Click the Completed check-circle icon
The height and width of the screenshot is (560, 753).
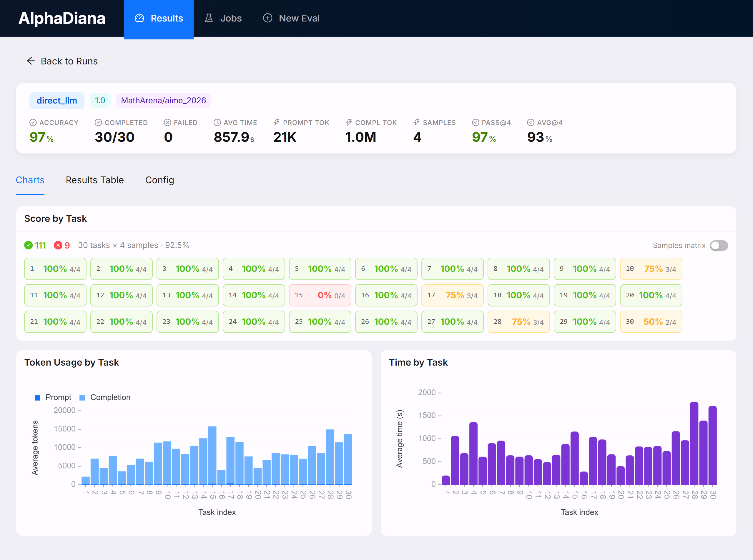click(x=98, y=122)
